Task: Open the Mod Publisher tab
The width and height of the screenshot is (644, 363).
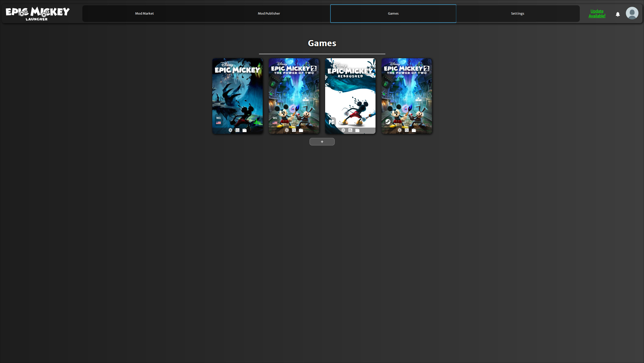Action: [x=269, y=13]
